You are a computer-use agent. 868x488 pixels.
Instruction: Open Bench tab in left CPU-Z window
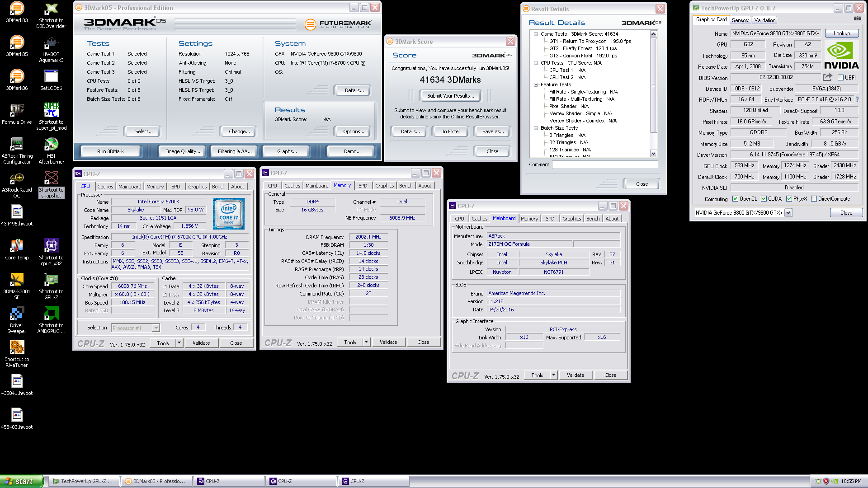(218, 187)
